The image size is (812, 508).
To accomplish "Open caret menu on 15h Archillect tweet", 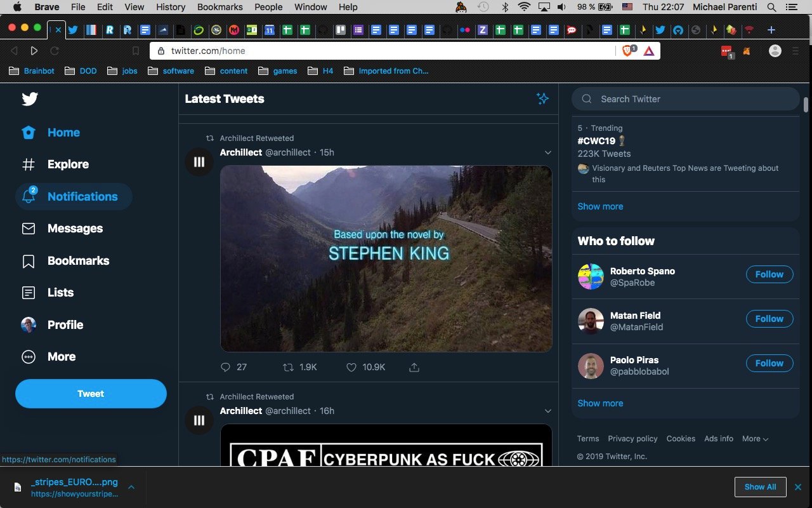I will pyautogui.click(x=548, y=152).
